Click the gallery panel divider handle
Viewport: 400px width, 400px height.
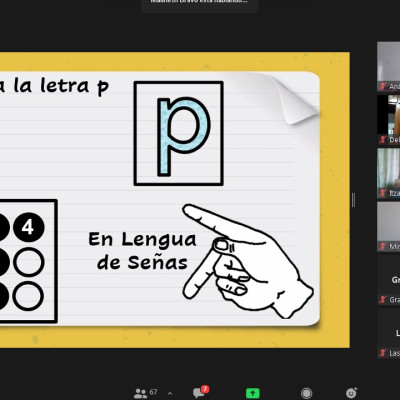[353, 200]
